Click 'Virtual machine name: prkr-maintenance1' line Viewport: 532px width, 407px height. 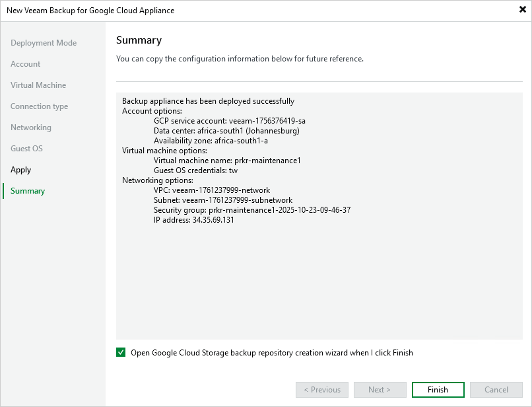pyautogui.click(x=227, y=161)
